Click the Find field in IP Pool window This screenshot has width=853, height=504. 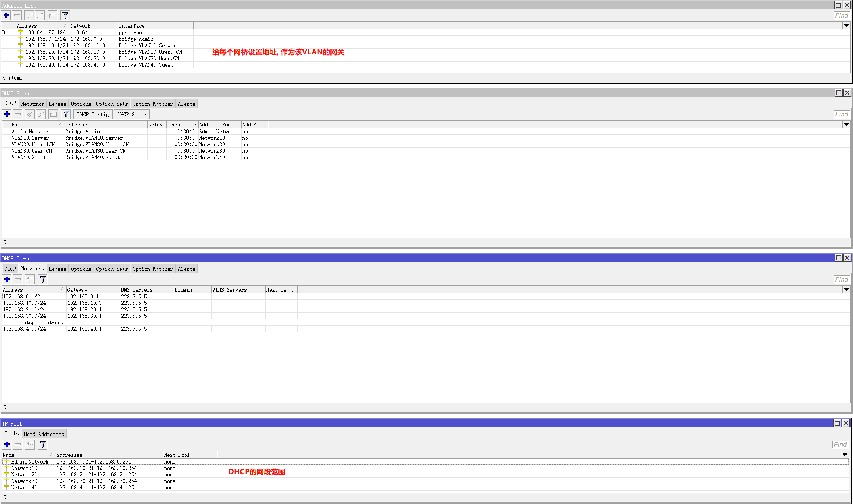click(x=840, y=445)
